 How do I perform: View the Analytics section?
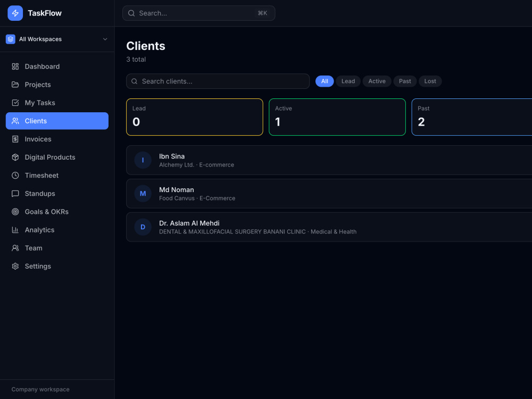57,230
